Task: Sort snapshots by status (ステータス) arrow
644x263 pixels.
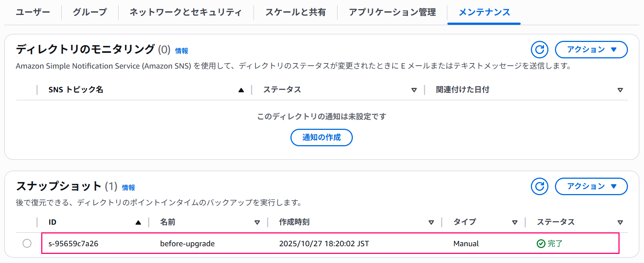Action: [x=620, y=223]
